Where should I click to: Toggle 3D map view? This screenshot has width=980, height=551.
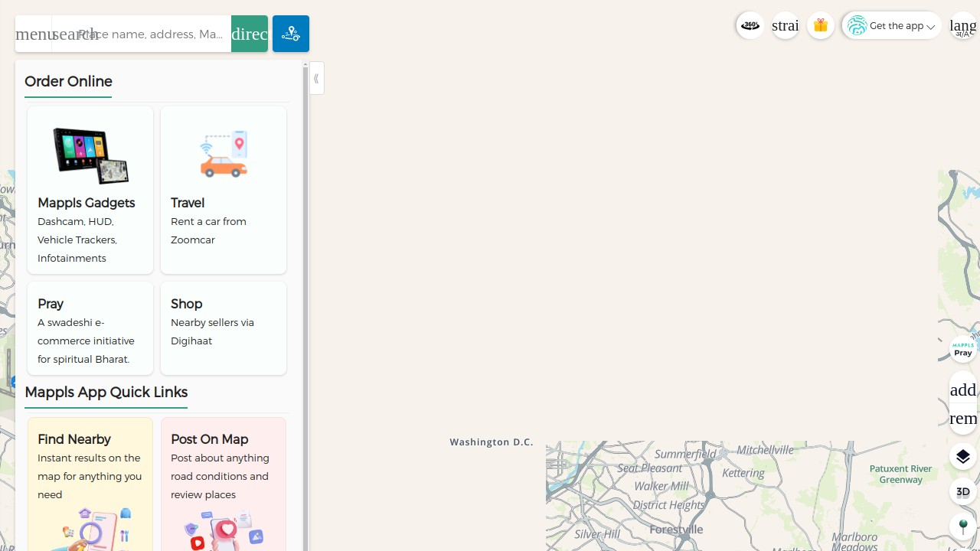pyautogui.click(x=963, y=491)
